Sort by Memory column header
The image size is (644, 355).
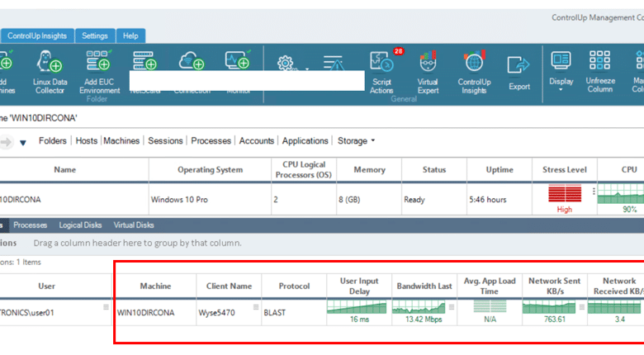(x=369, y=170)
